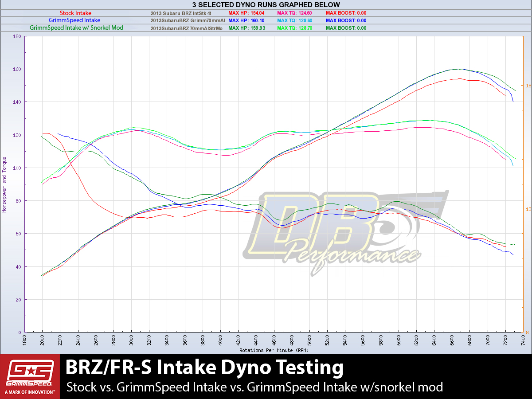Viewport: 532px width, 399px height.
Task: Click the 180 tick on the left axis
Action: click(18, 36)
